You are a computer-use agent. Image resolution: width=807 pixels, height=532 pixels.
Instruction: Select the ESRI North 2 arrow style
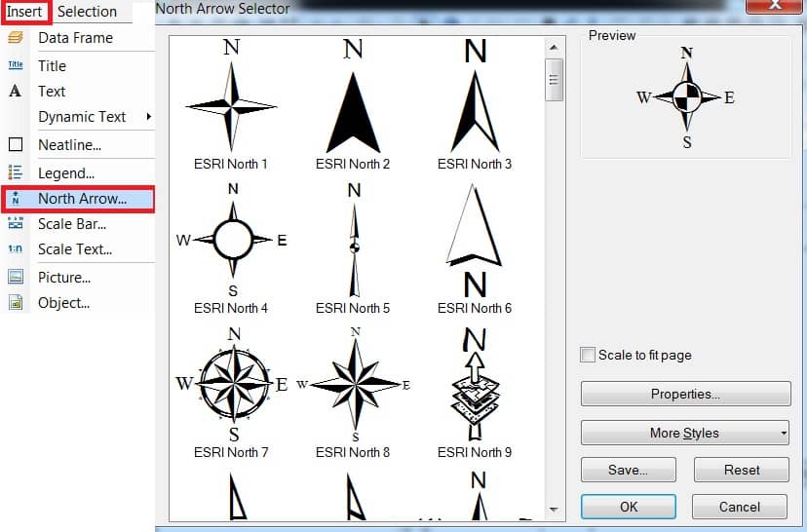353,105
